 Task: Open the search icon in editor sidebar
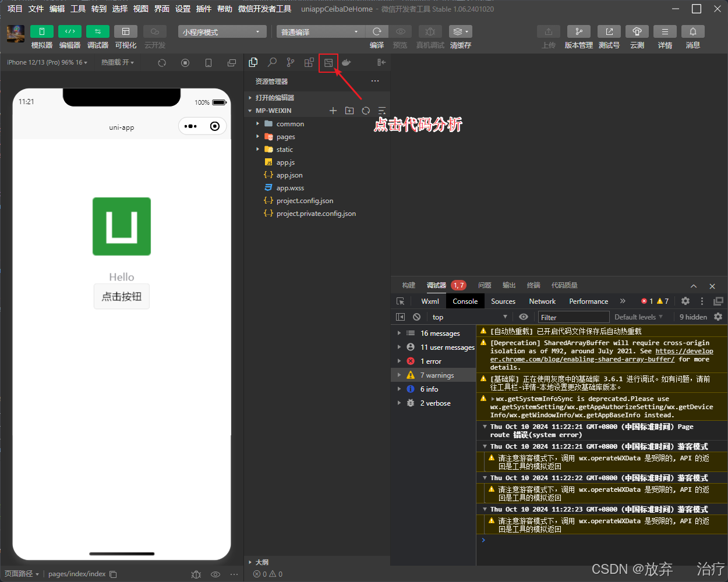pos(272,62)
